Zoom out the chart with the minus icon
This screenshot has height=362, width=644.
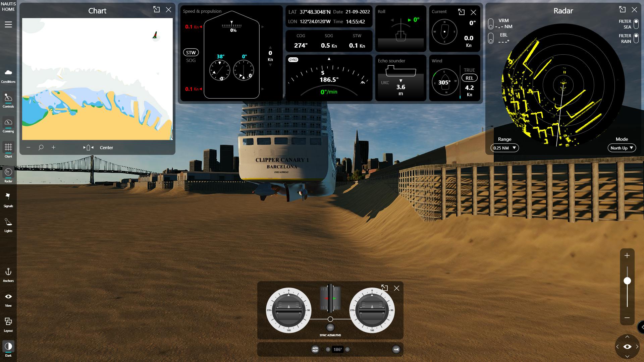coord(29,147)
